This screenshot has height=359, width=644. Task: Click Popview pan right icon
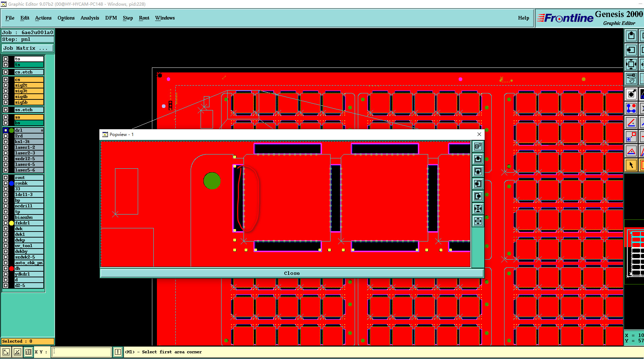478,196
